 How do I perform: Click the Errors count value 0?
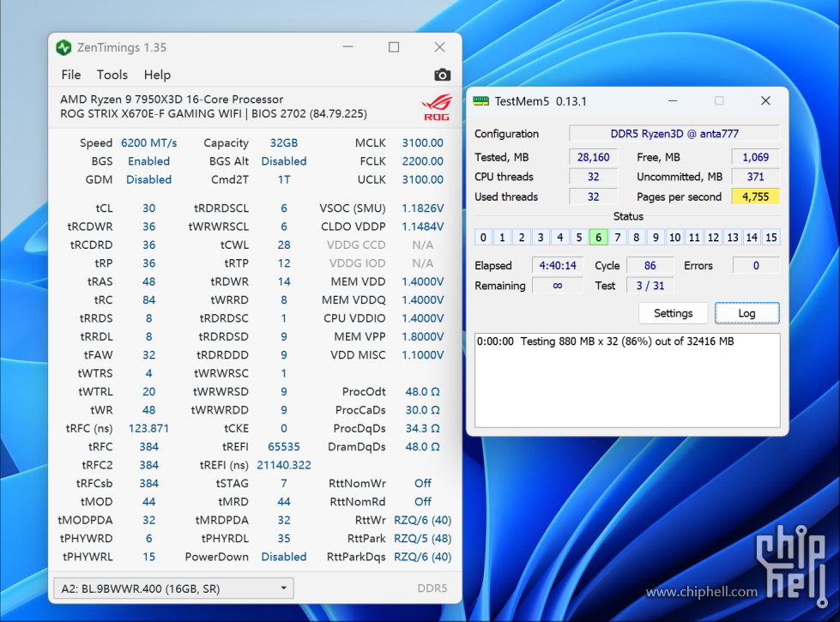point(756,266)
